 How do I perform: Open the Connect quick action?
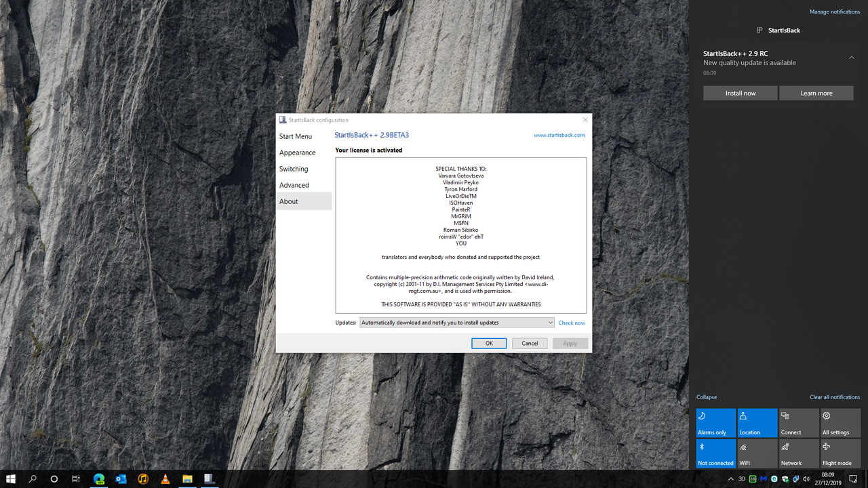tap(799, 423)
